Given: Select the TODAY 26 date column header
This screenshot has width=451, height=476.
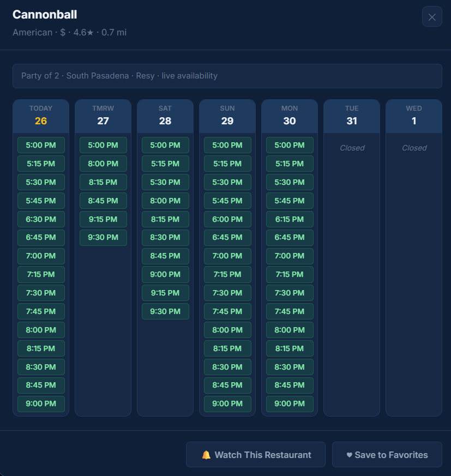Looking at the screenshot, I should [x=40, y=115].
